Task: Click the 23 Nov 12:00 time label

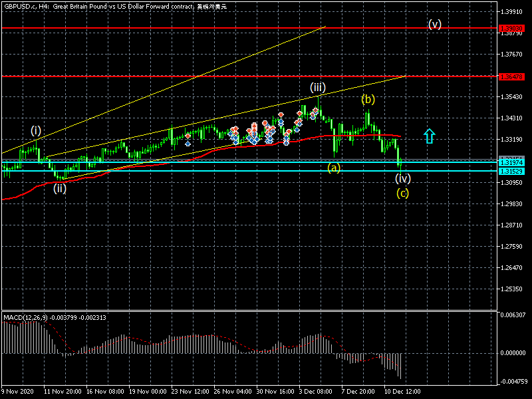Action: point(190,391)
